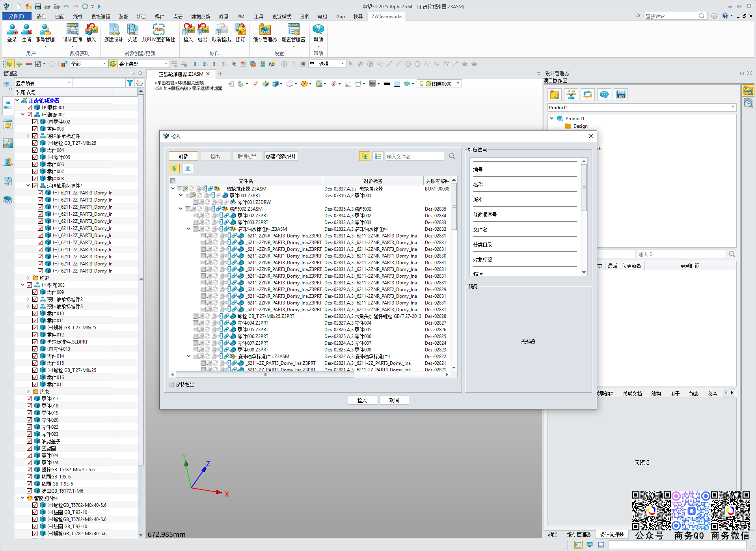756x551 pixels.
Task: Click the 检入 check-in ribbon icon
Action: point(188,33)
